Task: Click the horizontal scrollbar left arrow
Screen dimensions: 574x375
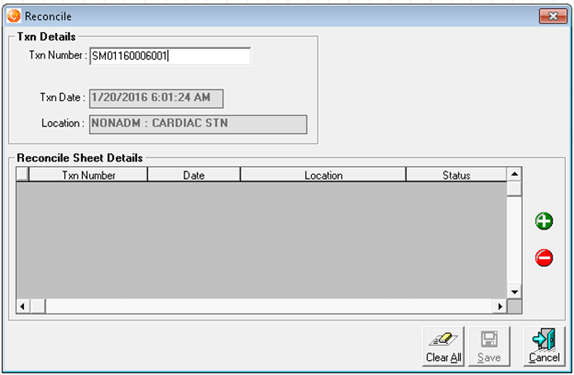Action: 23,306
